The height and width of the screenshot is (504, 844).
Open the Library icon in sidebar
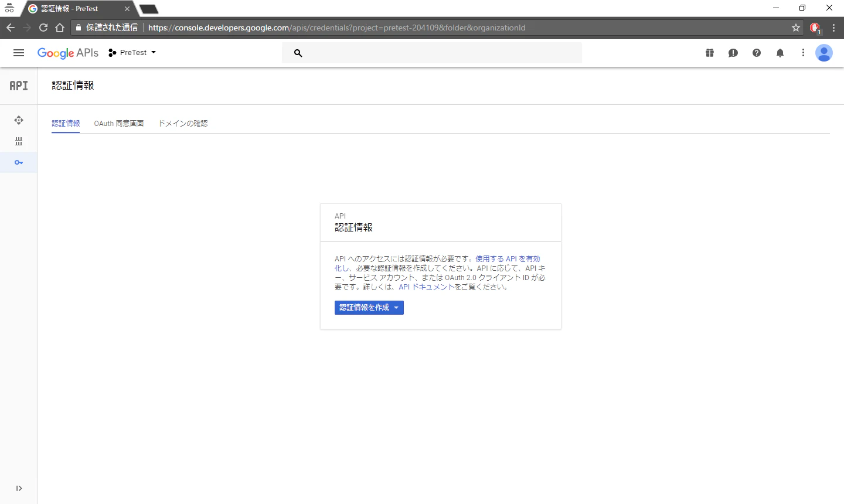click(x=19, y=141)
